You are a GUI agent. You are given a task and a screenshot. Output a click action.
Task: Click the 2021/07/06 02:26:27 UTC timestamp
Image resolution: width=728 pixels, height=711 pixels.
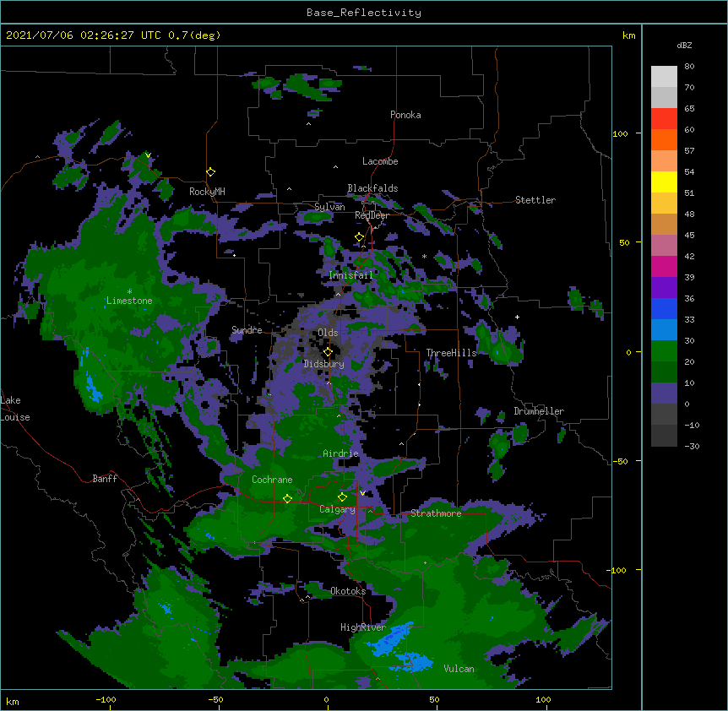(x=84, y=35)
